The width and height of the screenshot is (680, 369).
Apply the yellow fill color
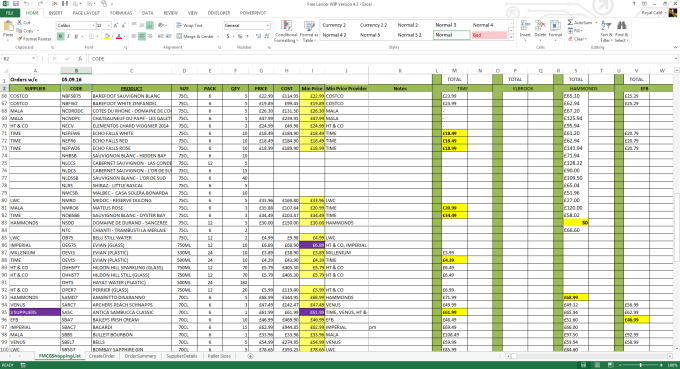click(107, 36)
